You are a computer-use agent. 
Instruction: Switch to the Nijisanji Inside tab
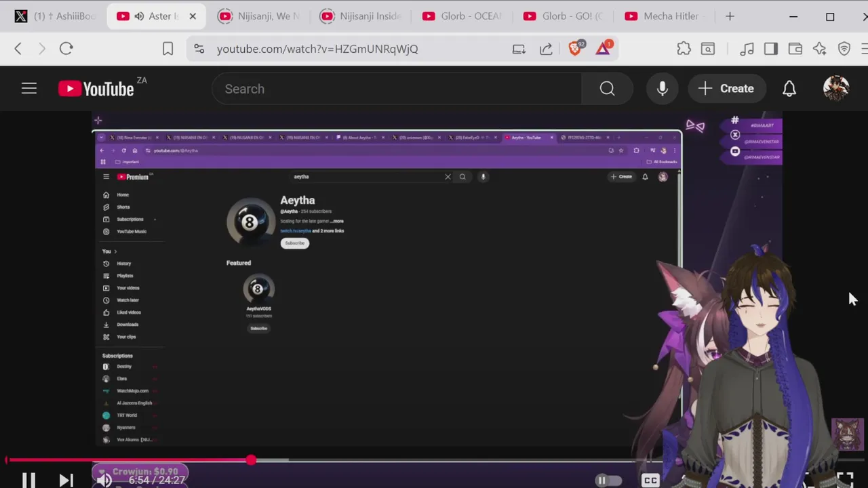(x=361, y=16)
